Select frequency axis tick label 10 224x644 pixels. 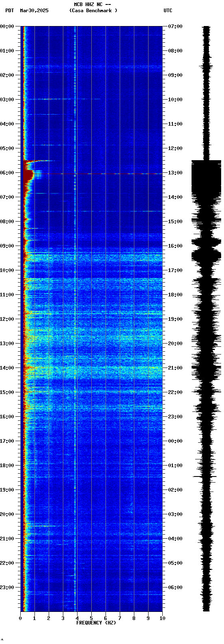(x=162, y=618)
